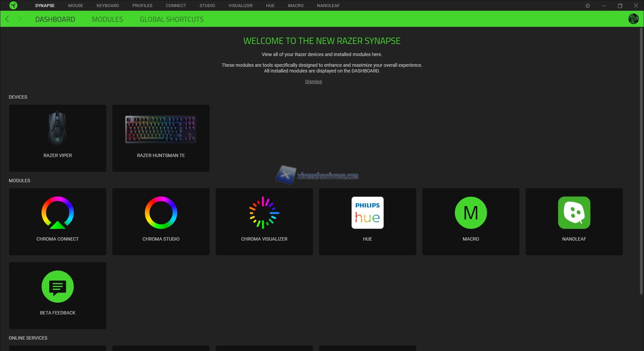Select the Razer Huntsman TE keyboard
644x351 pixels.
[x=161, y=138]
